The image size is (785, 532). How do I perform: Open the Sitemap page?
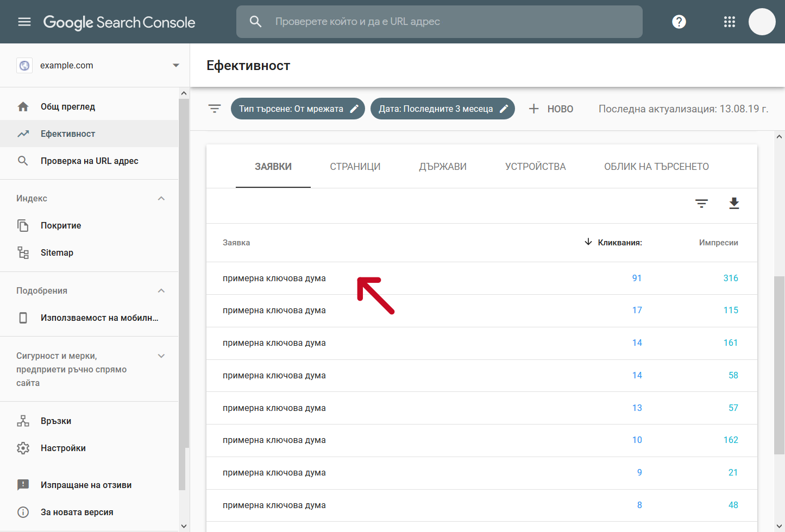(x=89, y=253)
